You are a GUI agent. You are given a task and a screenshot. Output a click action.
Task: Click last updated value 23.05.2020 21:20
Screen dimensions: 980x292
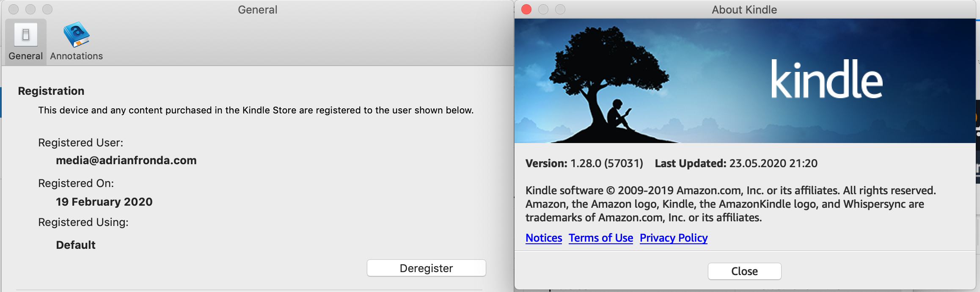pos(774,163)
